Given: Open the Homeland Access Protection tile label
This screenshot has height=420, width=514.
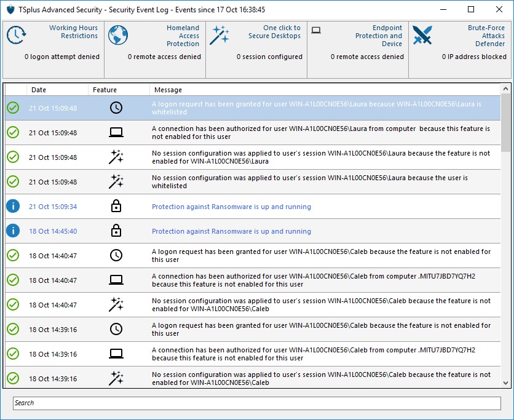Looking at the screenshot, I should click(x=183, y=36).
